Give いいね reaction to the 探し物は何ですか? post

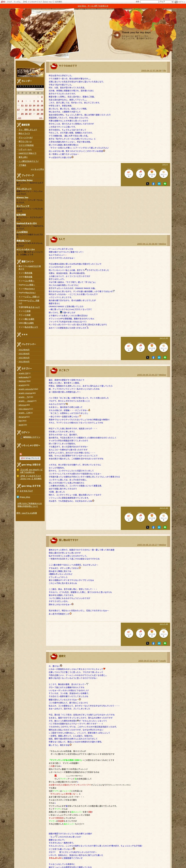(129, 633)
